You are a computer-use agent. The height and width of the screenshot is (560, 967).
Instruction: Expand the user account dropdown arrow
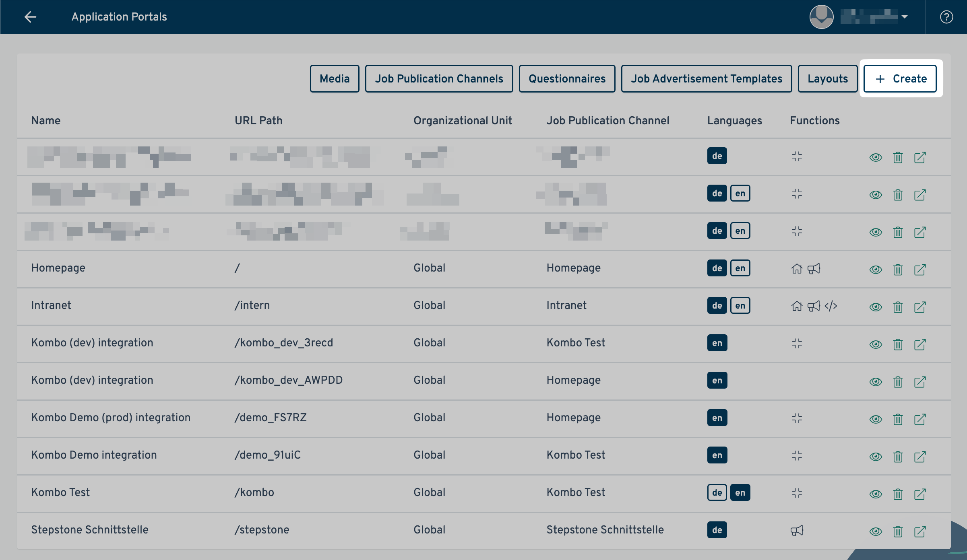(x=905, y=17)
